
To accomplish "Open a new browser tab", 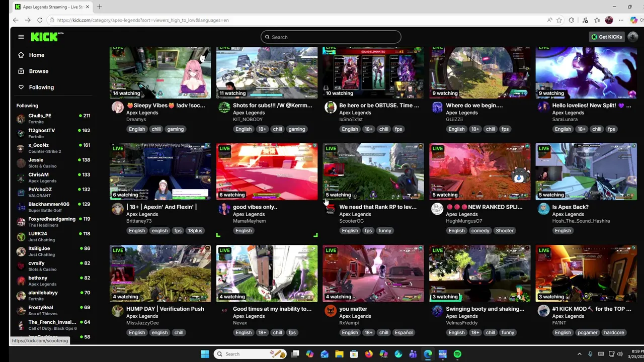I will pyautogui.click(x=100, y=7).
